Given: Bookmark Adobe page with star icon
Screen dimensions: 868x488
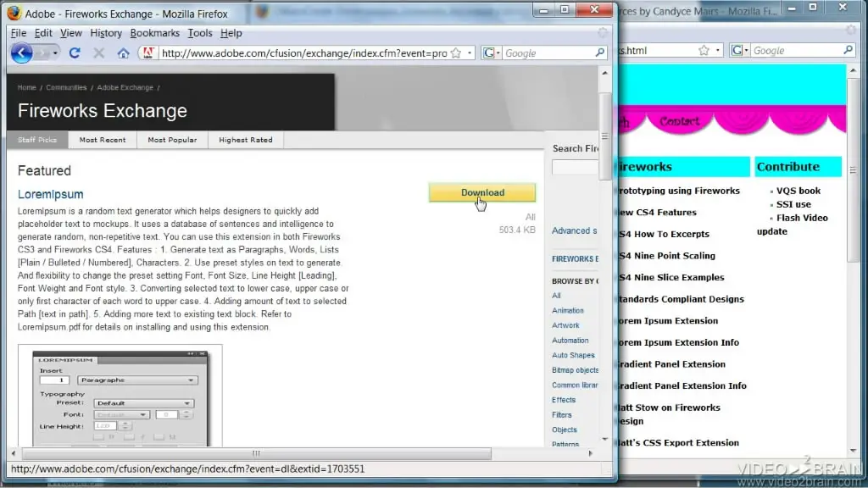Looking at the screenshot, I should [x=456, y=53].
